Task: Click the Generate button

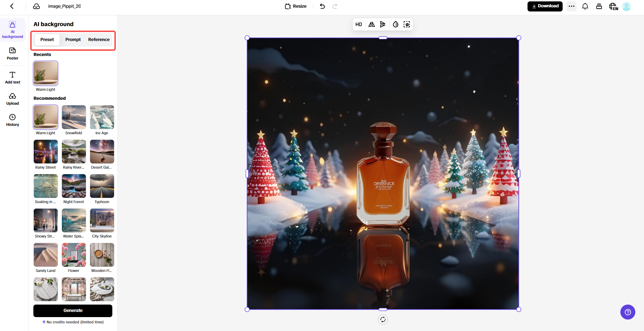Action: coord(73,310)
